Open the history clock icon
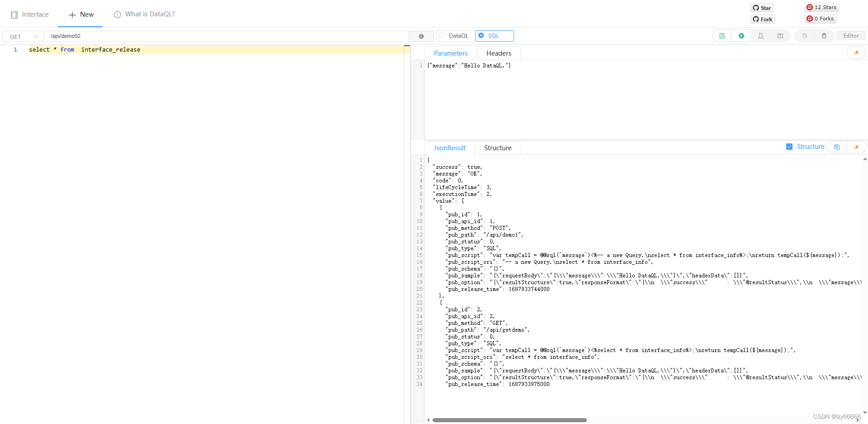Viewport: 868px width, 424px height. [x=805, y=35]
